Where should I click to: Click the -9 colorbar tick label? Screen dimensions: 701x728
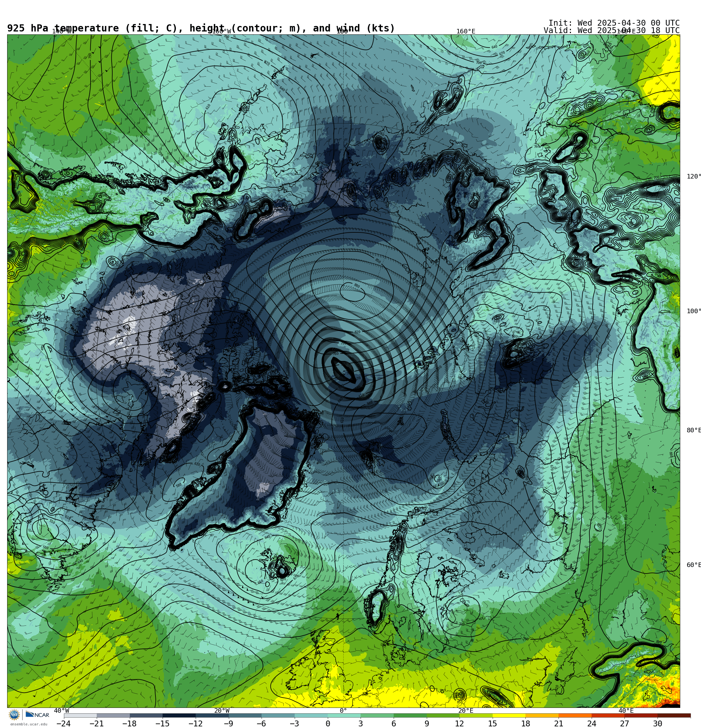[x=228, y=723]
